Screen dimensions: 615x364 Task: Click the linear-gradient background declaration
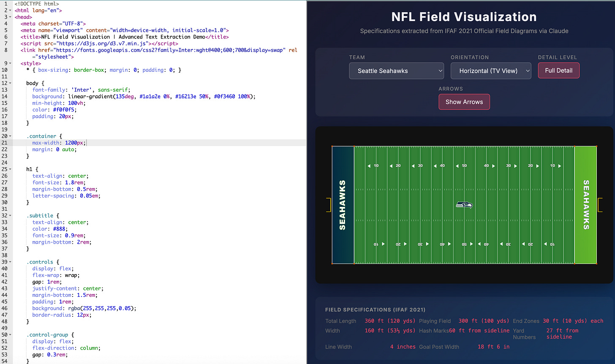(x=144, y=96)
